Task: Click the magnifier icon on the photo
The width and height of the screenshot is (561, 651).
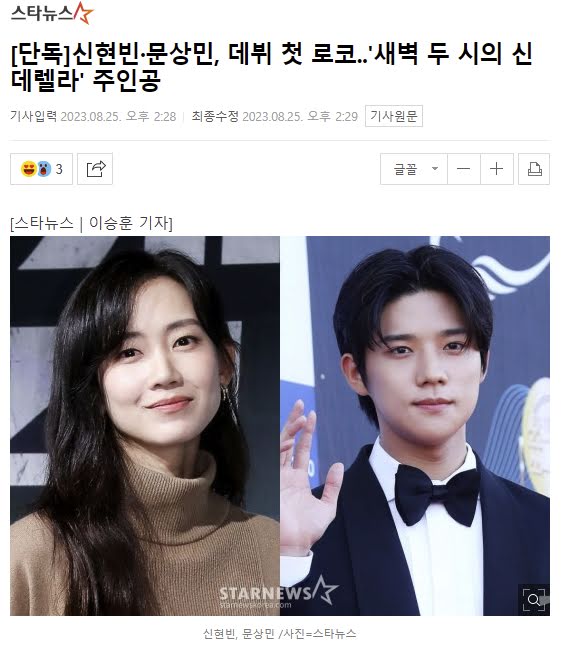Action: (534, 600)
